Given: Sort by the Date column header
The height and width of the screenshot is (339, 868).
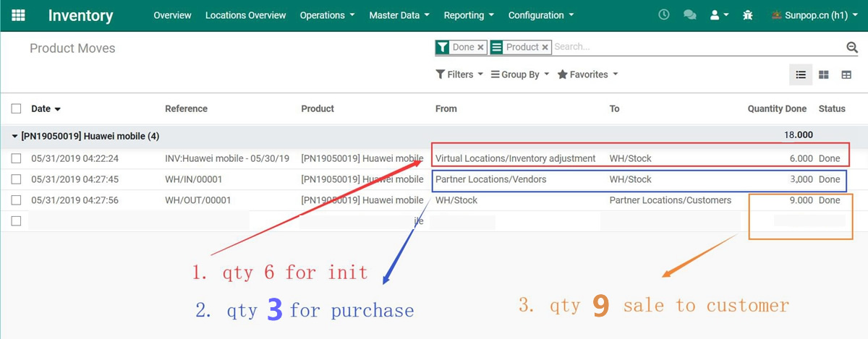Looking at the screenshot, I should point(46,108).
